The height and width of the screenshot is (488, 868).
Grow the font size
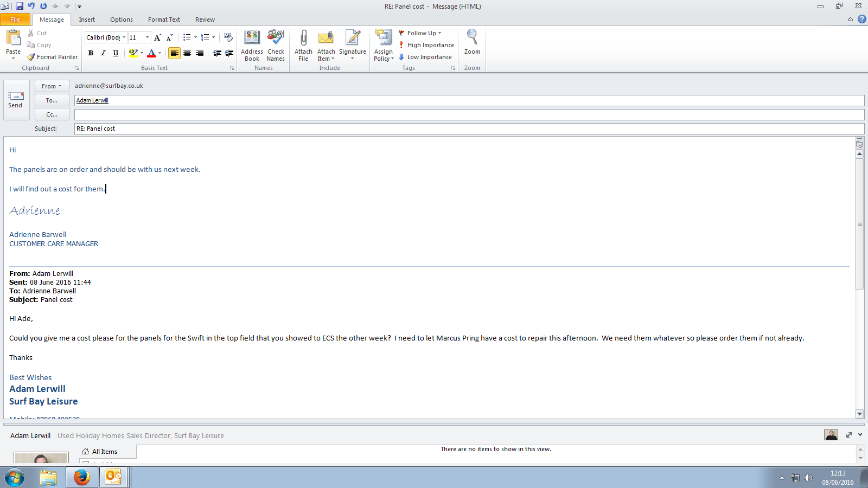tap(158, 37)
